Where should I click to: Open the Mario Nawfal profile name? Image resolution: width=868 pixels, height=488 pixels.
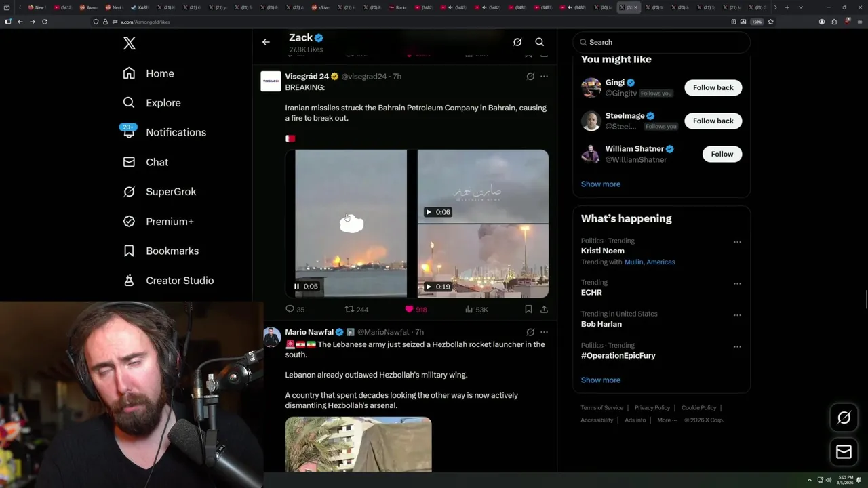[x=309, y=332]
